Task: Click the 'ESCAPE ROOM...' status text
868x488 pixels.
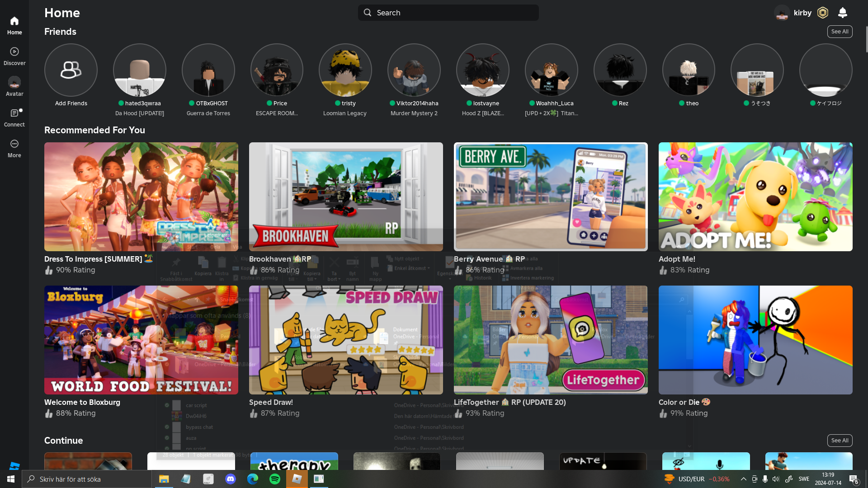Action: [x=277, y=113]
